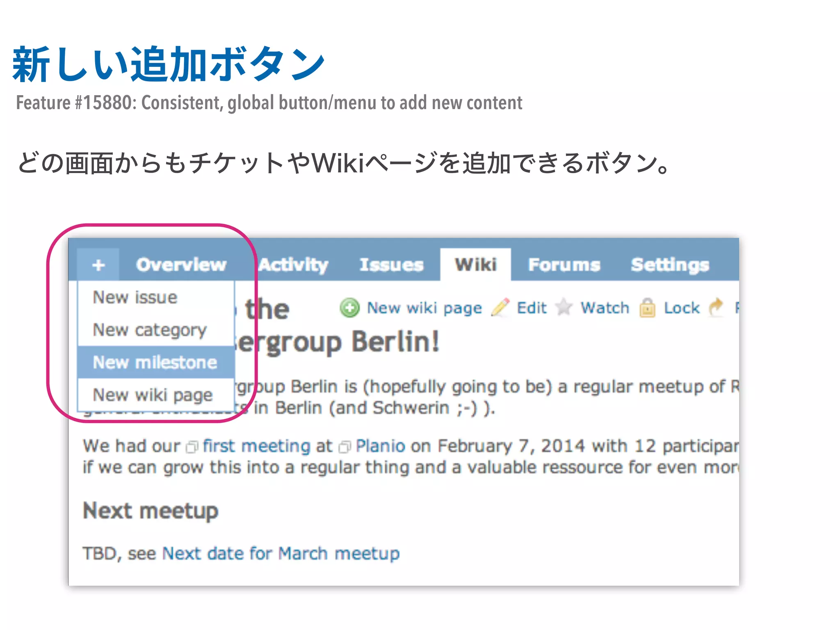Click the curved arrow rename icon
Viewport: 840px width, 630px height.
pyautogui.click(x=716, y=308)
